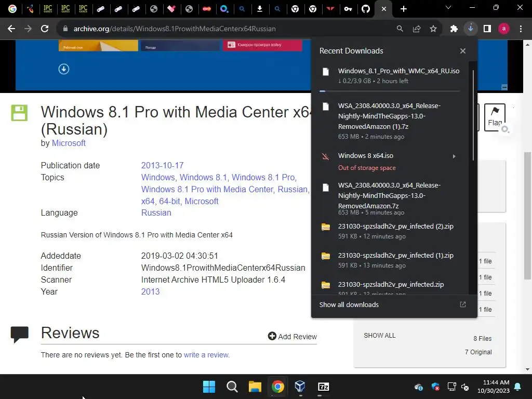Open VirtualBox from taskbar
This screenshot has width=532, height=399.
(x=300, y=387)
